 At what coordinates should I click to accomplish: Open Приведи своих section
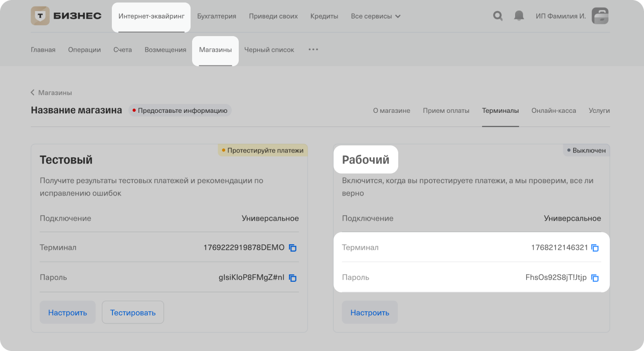tap(273, 16)
